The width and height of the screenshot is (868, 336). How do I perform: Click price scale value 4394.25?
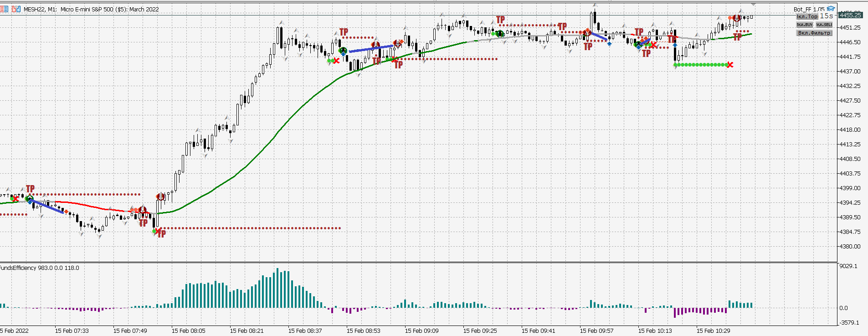850,202
